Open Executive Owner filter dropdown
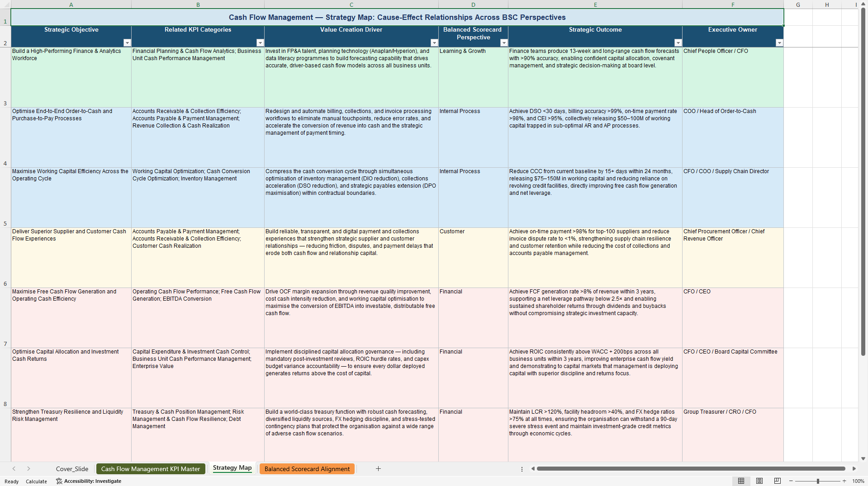This screenshot has height=486, width=868. click(x=779, y=43)
